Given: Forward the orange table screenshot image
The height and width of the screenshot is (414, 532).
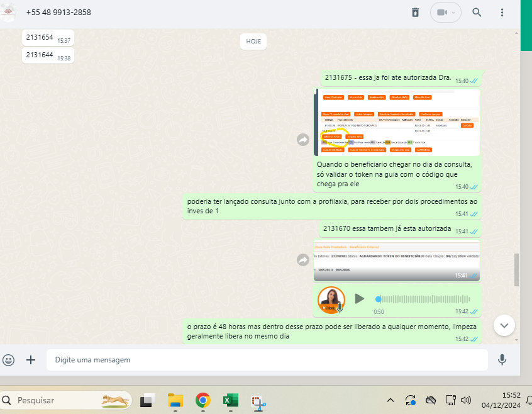Looking at the screenshot, I should tap(303, 140).
